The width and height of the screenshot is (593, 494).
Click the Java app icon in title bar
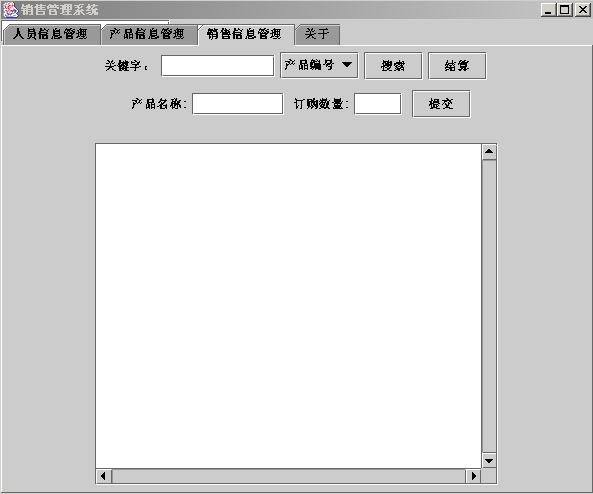pos(10,9)
